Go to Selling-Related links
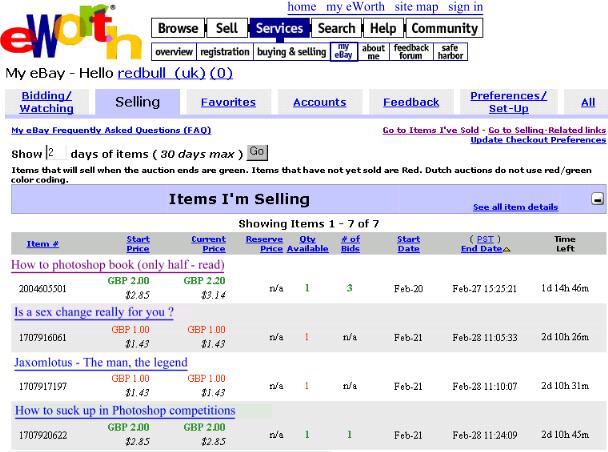Viewport: 608px width, 452px height. 547,130
